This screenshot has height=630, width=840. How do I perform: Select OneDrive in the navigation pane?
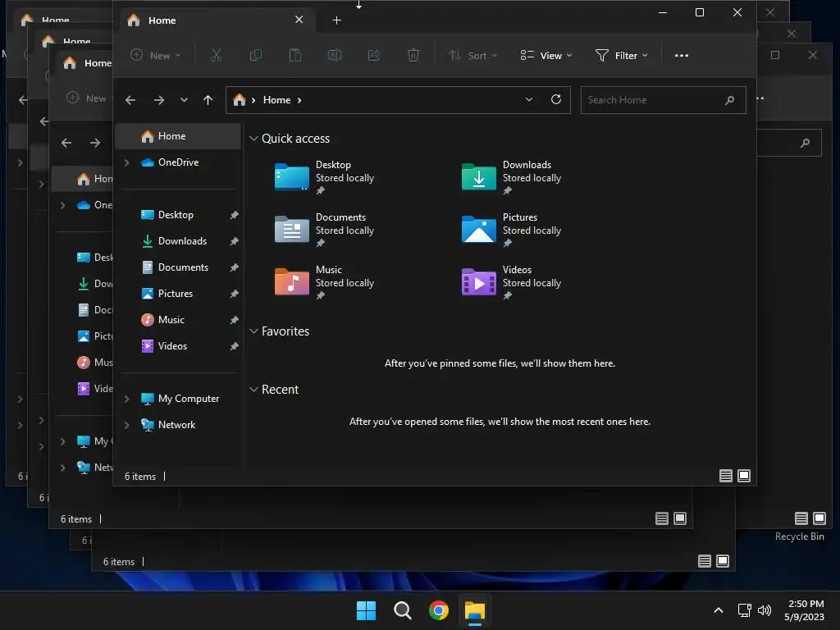click(178, 162)
